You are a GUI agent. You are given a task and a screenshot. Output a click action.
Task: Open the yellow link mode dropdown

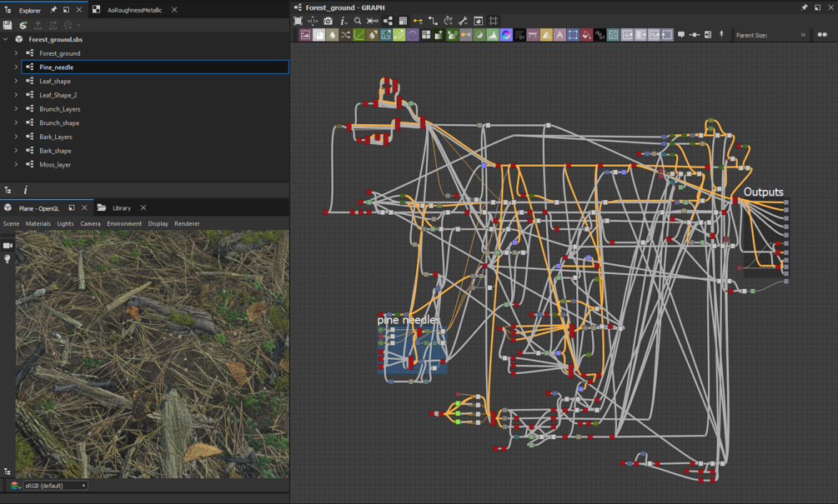pos(418,21)
